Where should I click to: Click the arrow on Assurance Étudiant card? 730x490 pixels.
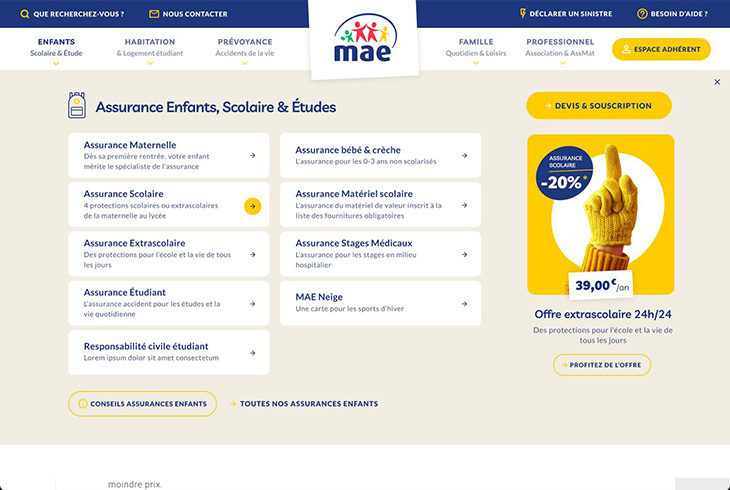[253, 304]
